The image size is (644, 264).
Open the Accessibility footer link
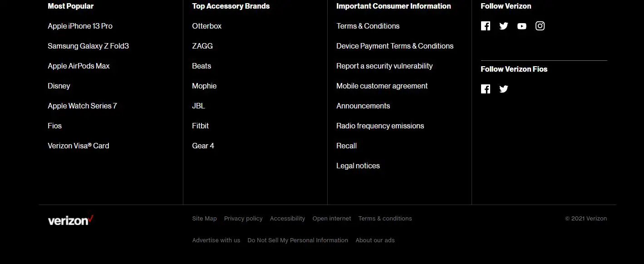pyautogui.click(x=287, y=219)
